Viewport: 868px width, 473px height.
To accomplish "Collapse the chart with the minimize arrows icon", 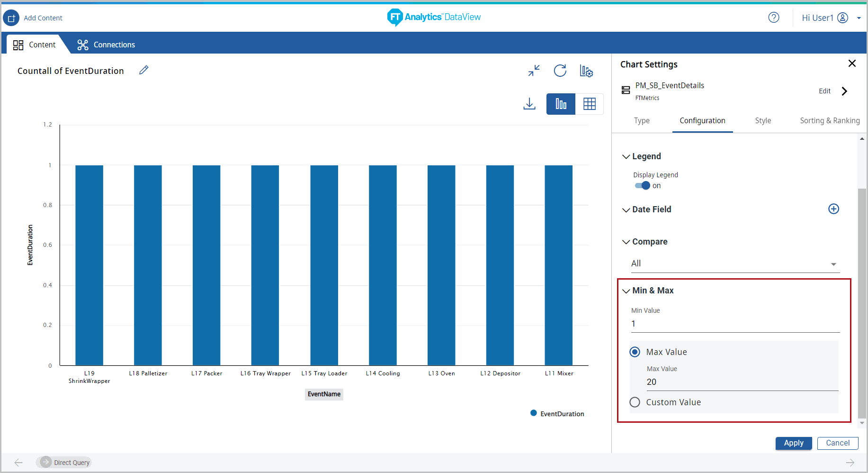I will pyautogui.click(x=534, y=71).
